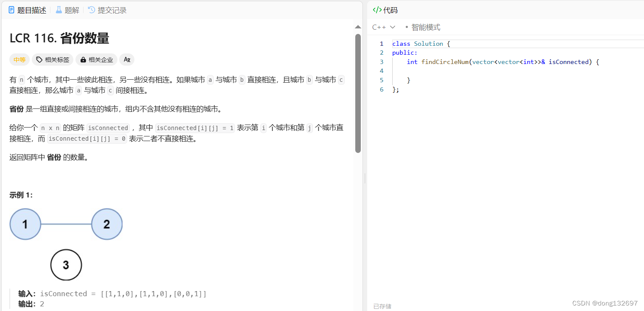
Task: Click the inline code 'isConnected[i][j] = 1'
Action: [x=195, y=128]
